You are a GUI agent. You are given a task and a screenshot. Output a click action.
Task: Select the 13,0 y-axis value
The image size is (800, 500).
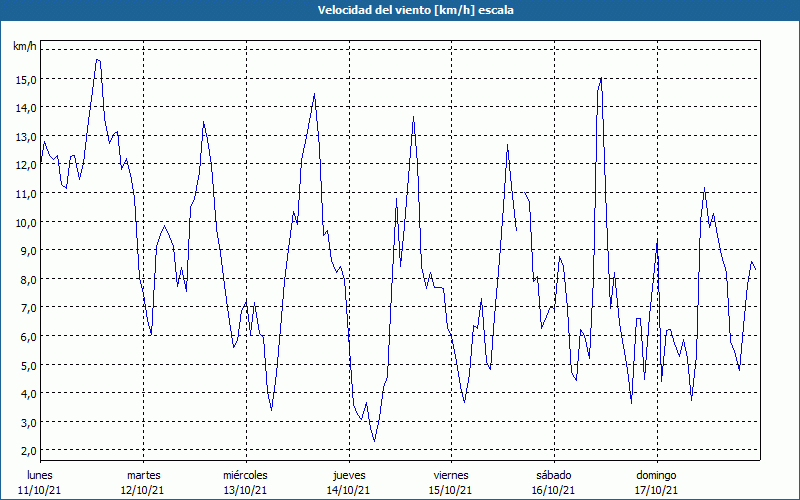coord(27,137)
